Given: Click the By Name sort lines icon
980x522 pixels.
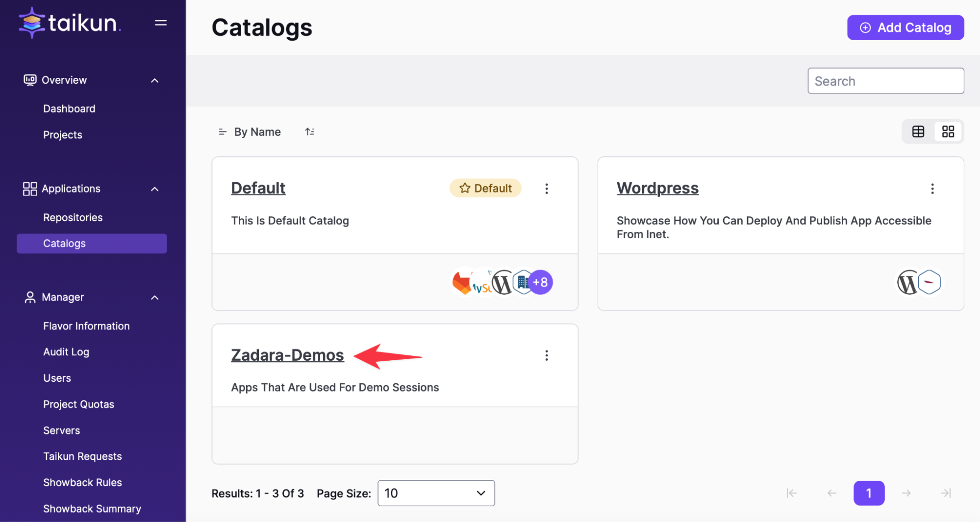Looking at the screenshot, I should click(223, 132).
